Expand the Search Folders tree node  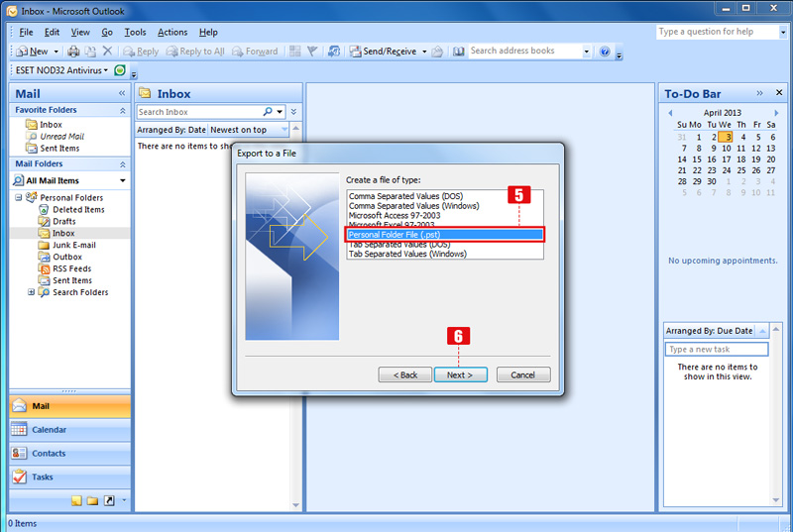[x=31, y=292]
